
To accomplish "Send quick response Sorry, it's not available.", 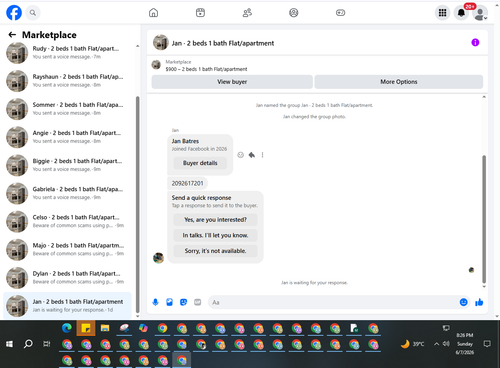I will coord(215,251).
